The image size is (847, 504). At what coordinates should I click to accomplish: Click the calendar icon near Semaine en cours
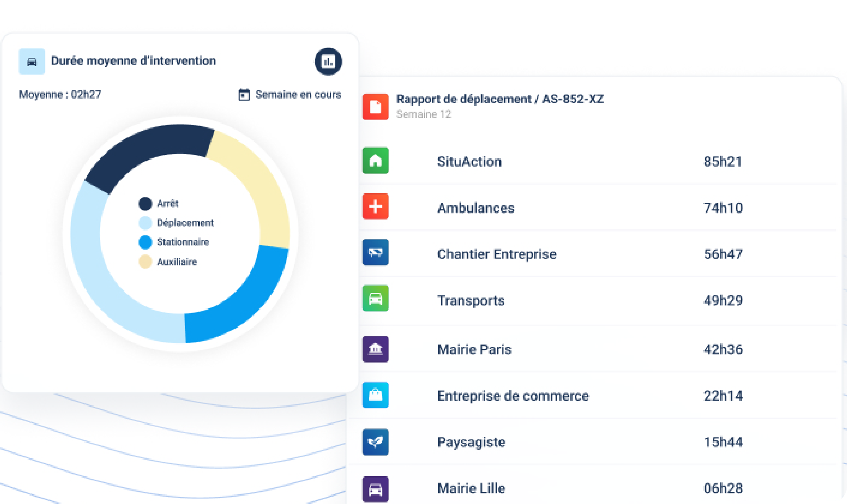[x=244, y=94]
